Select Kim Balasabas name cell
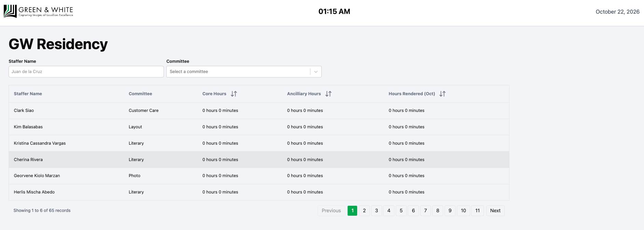The width and height of the screenshot is (644, 230). point(28,127)
